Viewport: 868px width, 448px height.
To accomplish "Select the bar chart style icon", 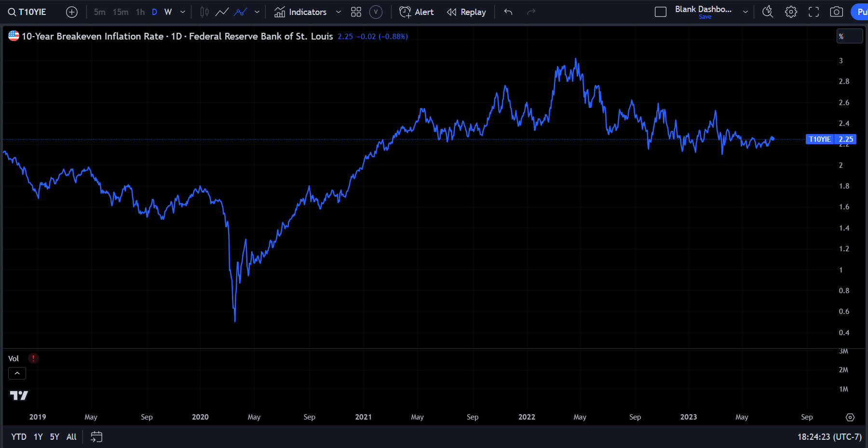I will click(203, 12).
